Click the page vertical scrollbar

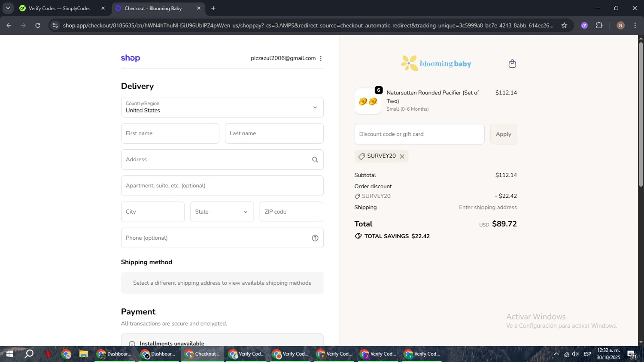641,114
